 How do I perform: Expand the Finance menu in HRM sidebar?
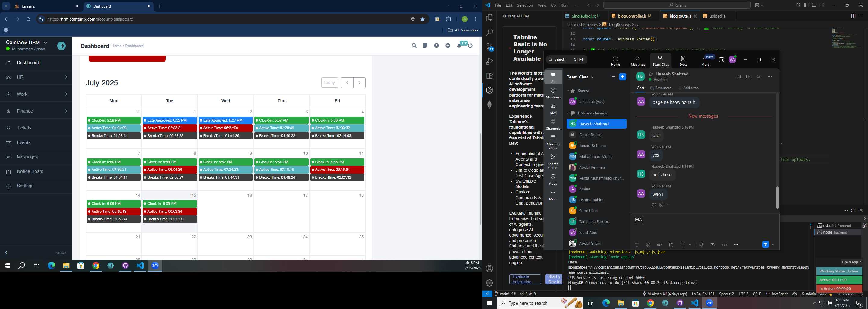pos(36,111)
